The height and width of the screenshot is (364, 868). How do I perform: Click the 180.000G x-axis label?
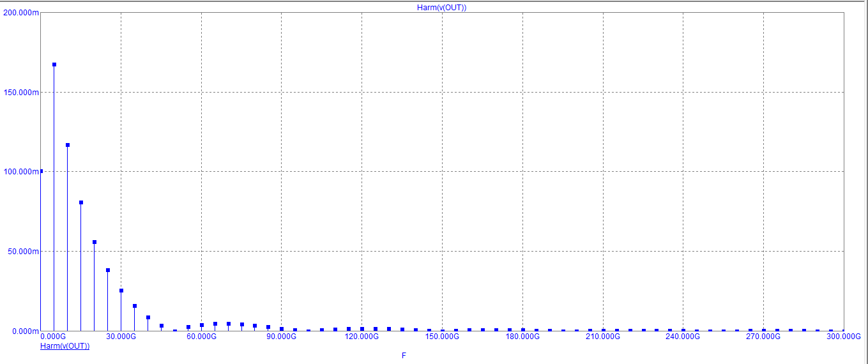pos(522,337)
